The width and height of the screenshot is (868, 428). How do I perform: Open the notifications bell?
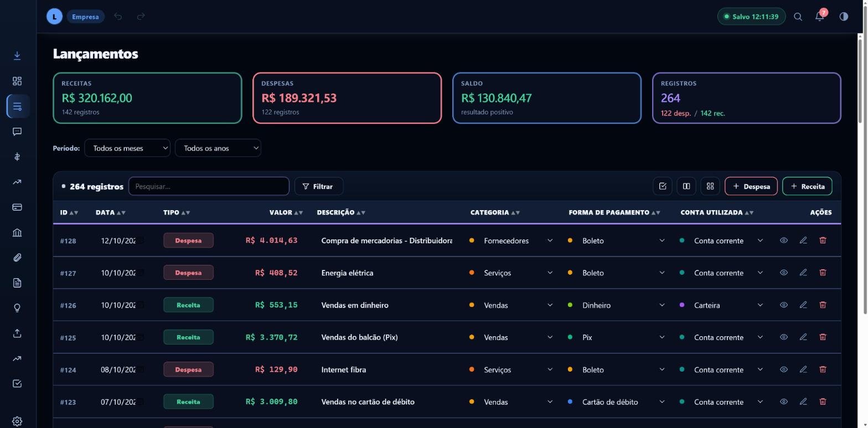point(820,16)
